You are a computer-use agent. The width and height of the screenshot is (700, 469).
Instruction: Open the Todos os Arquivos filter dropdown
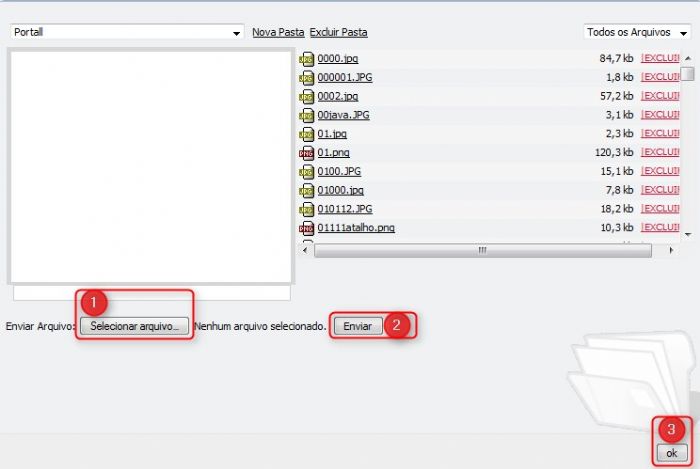point(637,32)
